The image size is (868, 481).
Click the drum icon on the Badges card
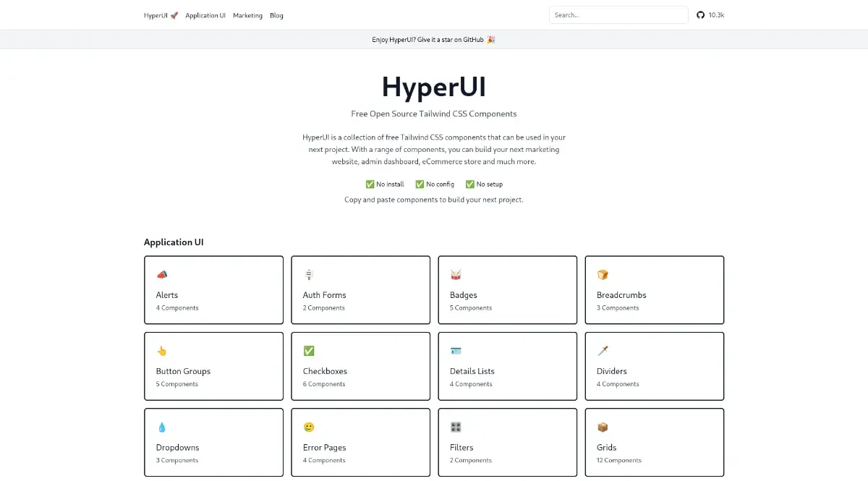point(456,274)
